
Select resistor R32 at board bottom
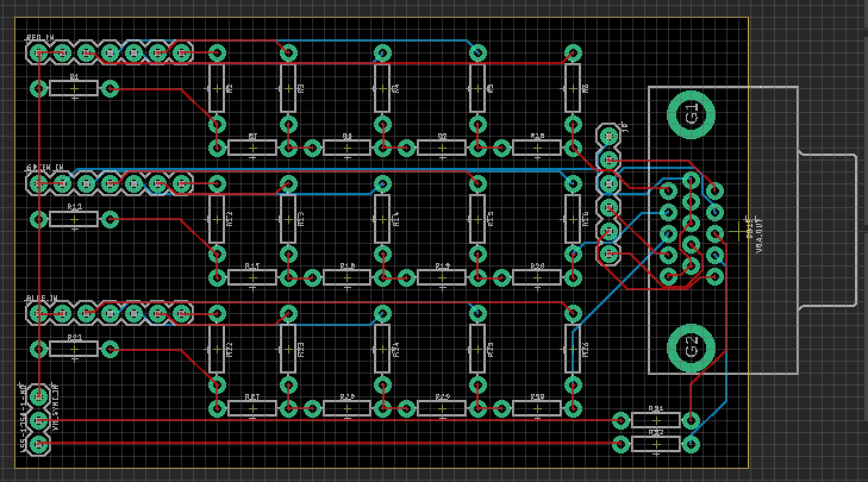656,444
